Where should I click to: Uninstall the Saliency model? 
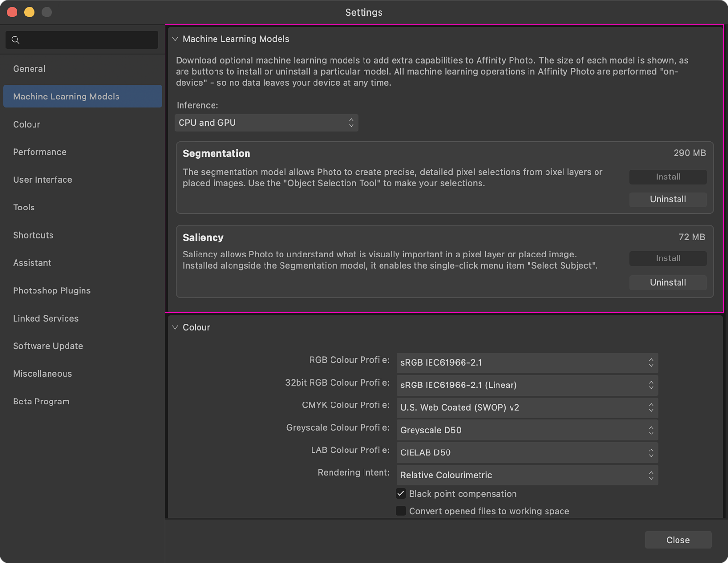[668, 282]
